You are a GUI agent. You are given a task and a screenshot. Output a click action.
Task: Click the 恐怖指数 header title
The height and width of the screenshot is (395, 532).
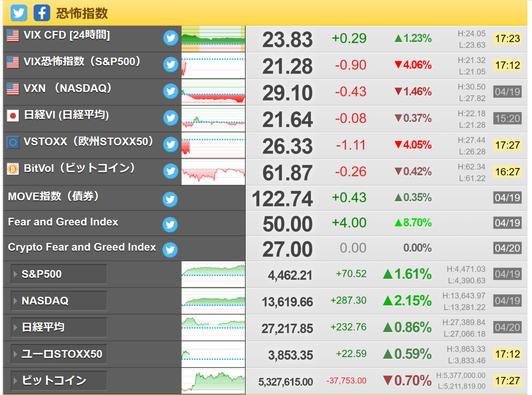(82, 13)
